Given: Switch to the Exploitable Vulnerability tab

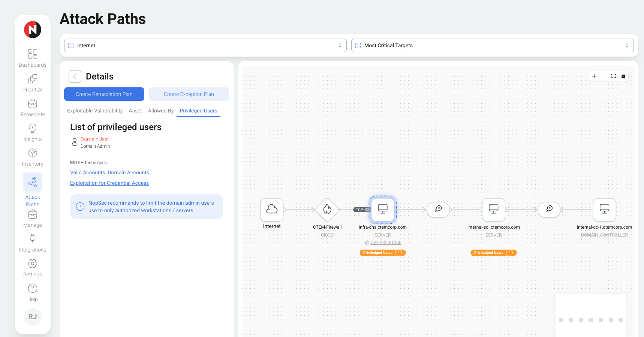Looking at the screenshot, I should (95, 111).
